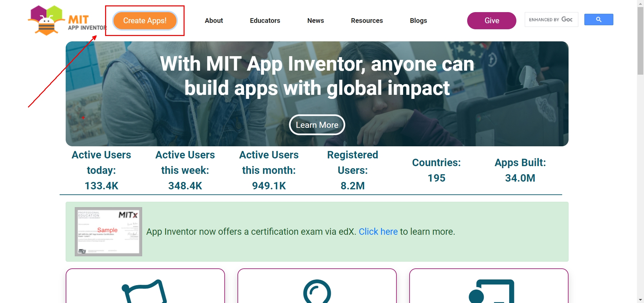Click 'Apps Built: 34.0M' statistic
Viewport: 644px width, 303px height.
(520, 170)
